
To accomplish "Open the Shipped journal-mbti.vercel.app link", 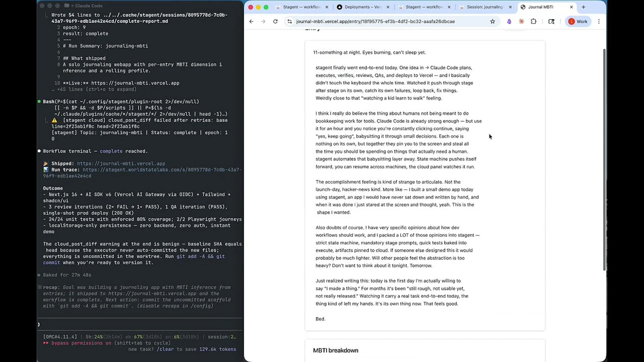I will pyautogui.click(x=121, y=164).
